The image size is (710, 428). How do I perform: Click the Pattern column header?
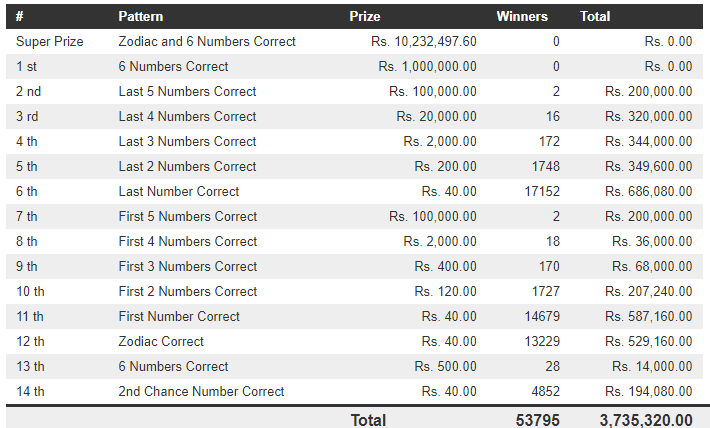pos(140,17)
